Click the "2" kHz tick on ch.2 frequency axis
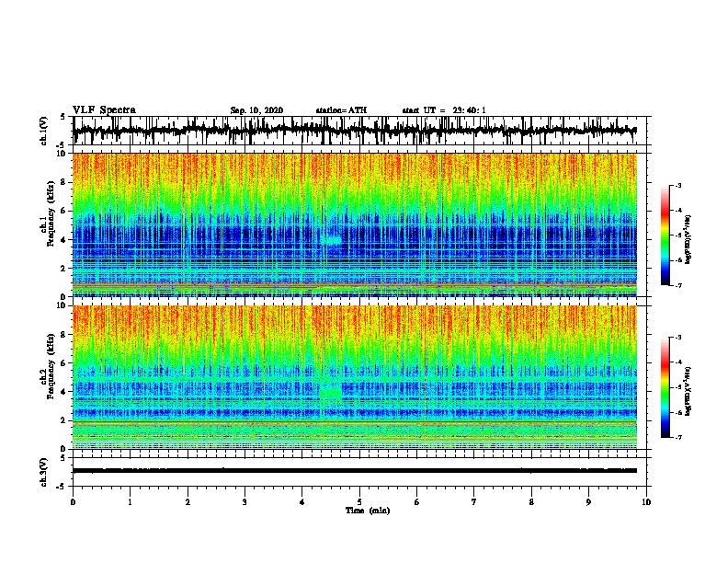The height and width of the screenshot is (563, 728). tap(63, 420)
